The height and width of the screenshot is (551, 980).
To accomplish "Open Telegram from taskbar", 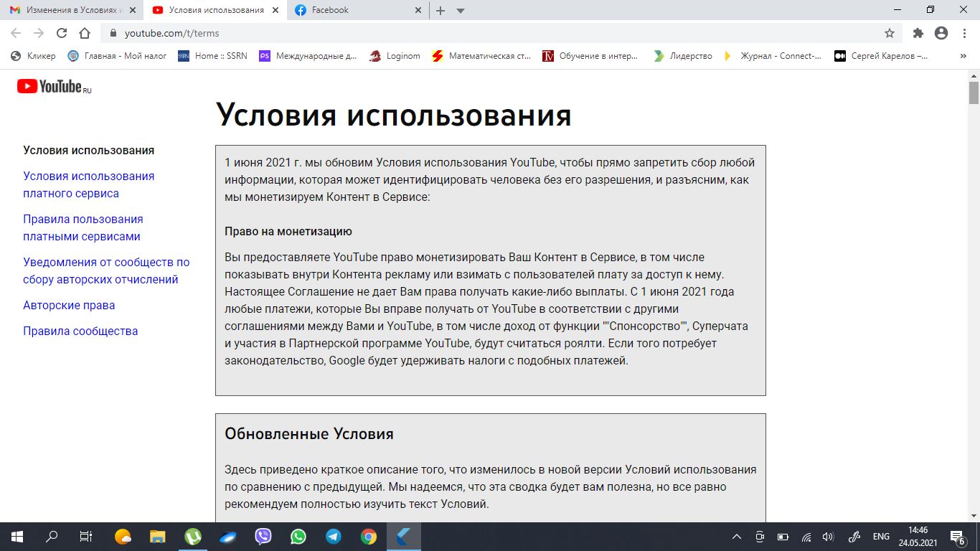I will (334, 537).
